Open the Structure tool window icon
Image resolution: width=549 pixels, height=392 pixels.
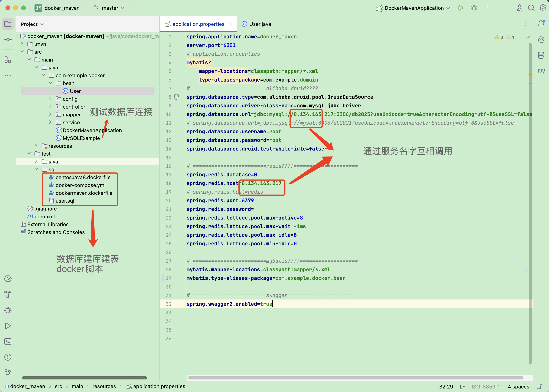pyautogui.click(x=8, y=60)
